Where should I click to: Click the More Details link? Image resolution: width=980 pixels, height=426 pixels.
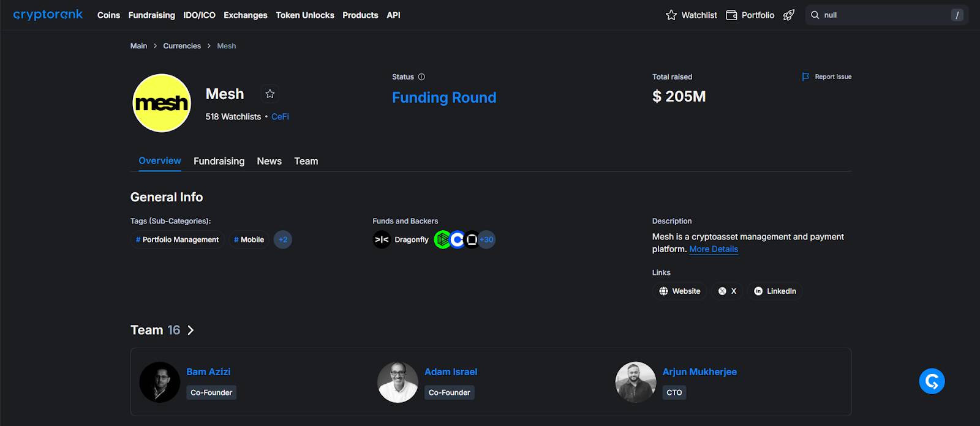click(713, 249)
